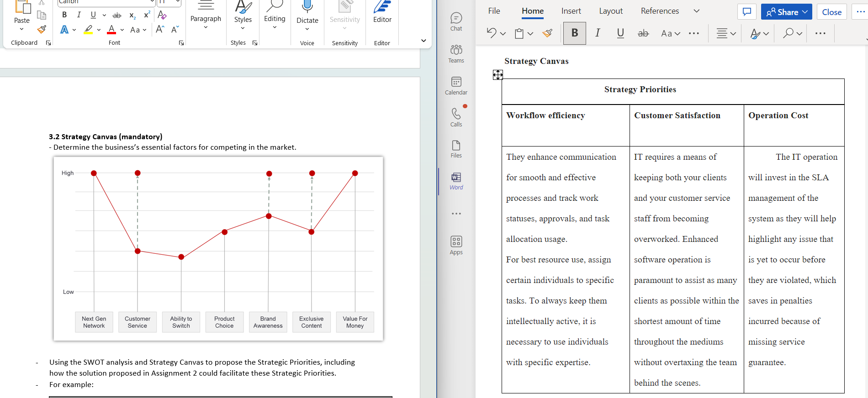This screenshot has height=398, width=868.
Task: Click the Customer Satisfaction table header cell
Action: pos(687,125)
